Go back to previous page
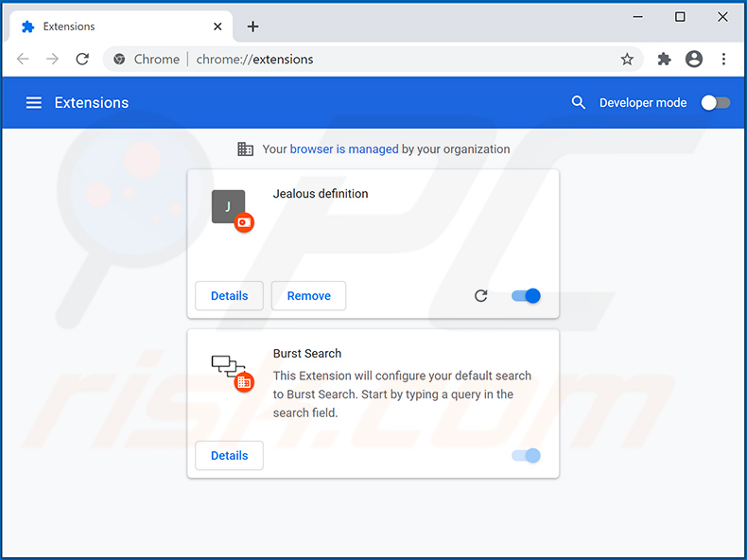 [23, 59]
